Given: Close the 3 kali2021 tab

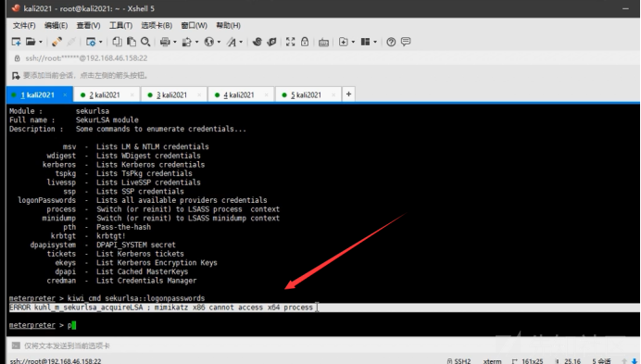Looking at the screenshot, I should (x=199, y=94).
